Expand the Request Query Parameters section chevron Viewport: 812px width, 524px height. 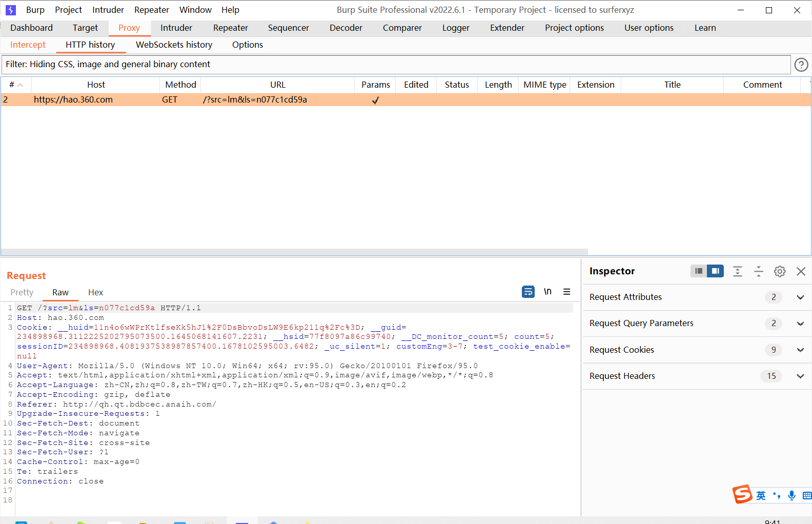click(x=800, y=324)
